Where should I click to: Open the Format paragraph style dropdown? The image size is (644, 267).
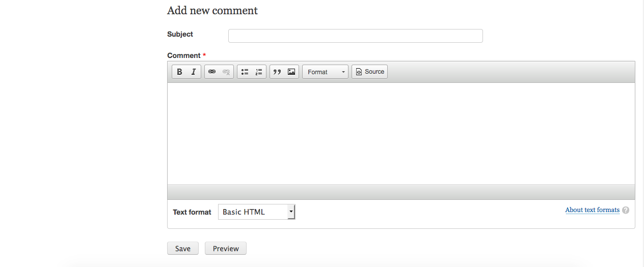(326, 72)
